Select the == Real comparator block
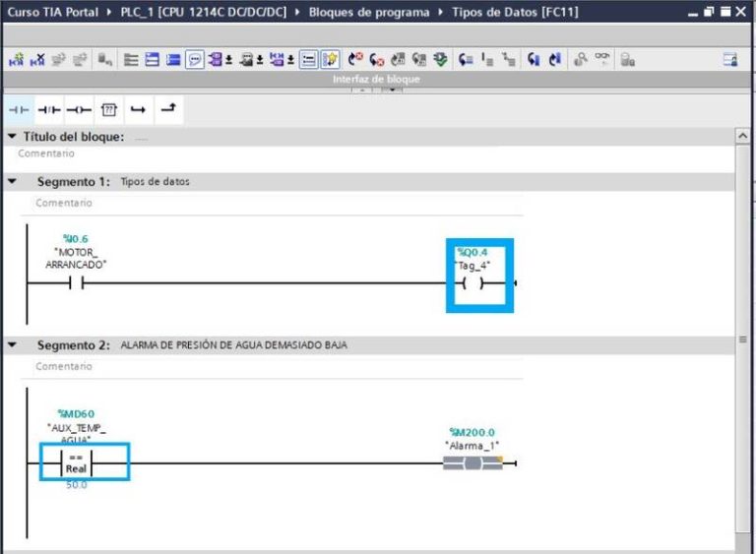This screenshot has height=554, width=756. pyautogui.click(x=76, y=462)
